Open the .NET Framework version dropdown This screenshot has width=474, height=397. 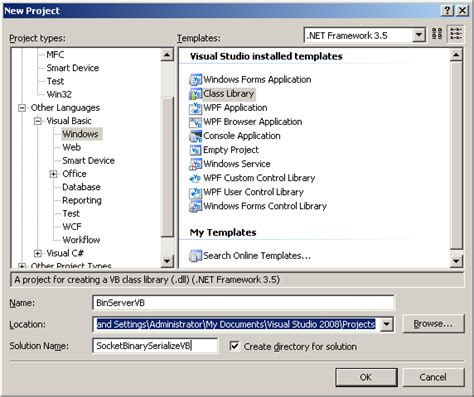tap(419, 35)
